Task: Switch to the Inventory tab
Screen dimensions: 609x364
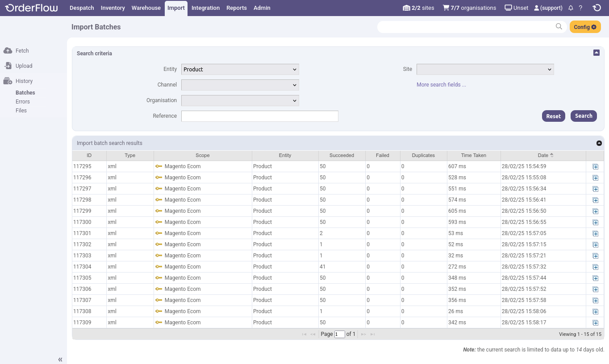Action: [113, 8]
